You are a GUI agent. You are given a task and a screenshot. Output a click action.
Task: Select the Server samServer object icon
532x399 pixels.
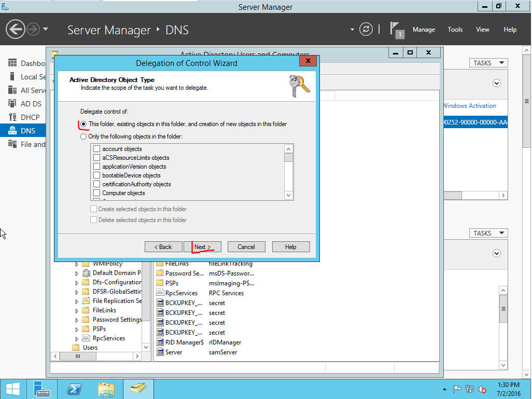160,352
